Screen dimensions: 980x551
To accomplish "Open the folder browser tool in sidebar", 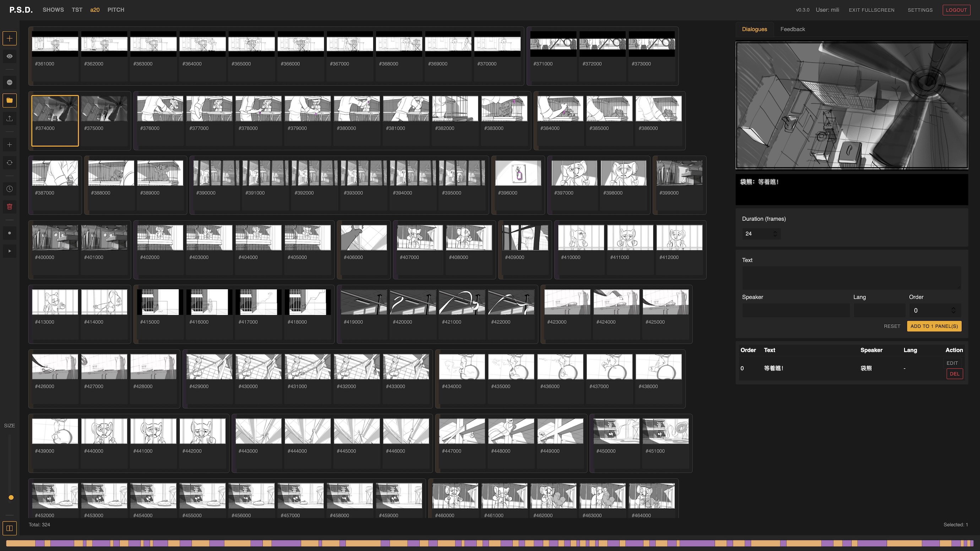I will point(10,100).
